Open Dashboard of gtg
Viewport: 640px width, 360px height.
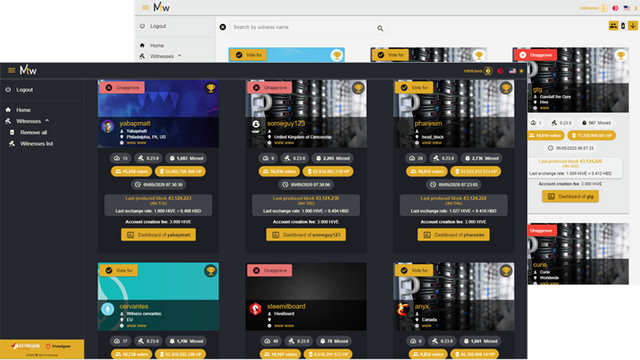point(570,196)
